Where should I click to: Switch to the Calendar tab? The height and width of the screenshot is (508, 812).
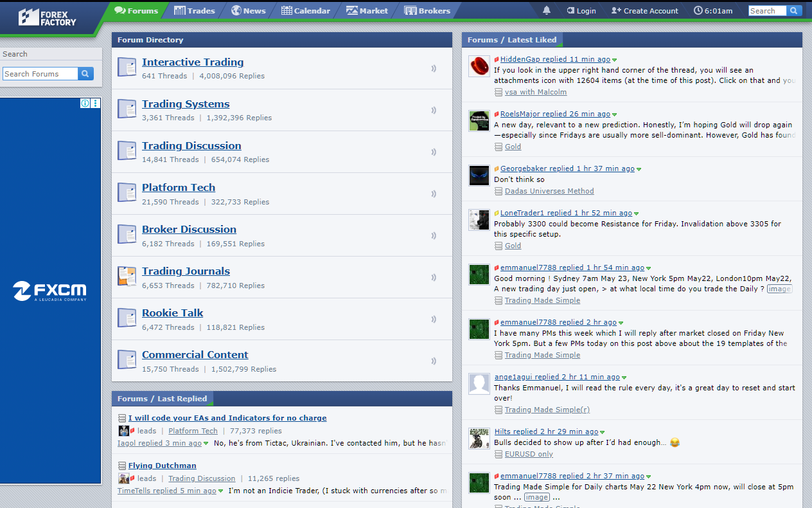point(305,10)
